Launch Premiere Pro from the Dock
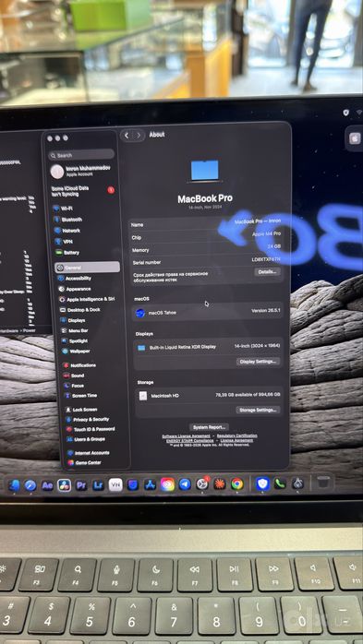The width and height of the screenshot is (363, 644). point(81,485)
